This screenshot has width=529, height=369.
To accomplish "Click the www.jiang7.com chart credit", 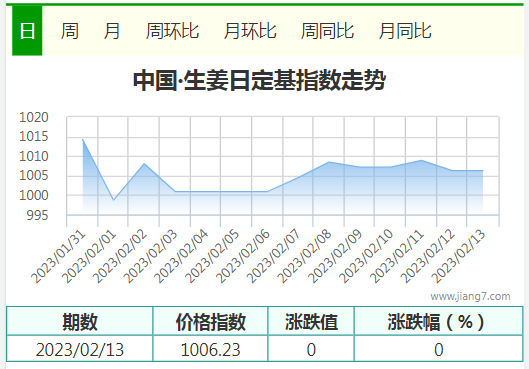I will (470, 296).
